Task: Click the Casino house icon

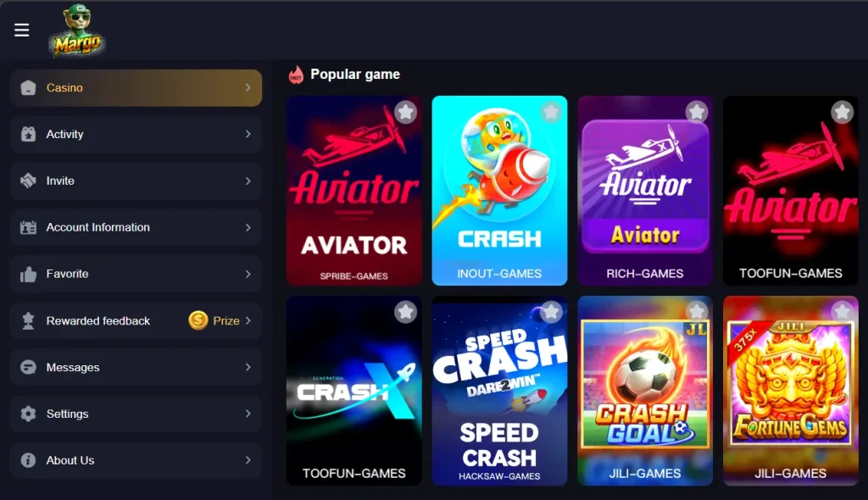Action: (x=28, y=87)
